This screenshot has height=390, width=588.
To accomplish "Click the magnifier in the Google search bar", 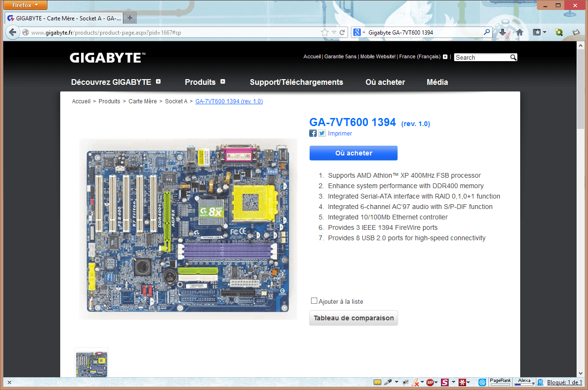I will coord(487,32).
